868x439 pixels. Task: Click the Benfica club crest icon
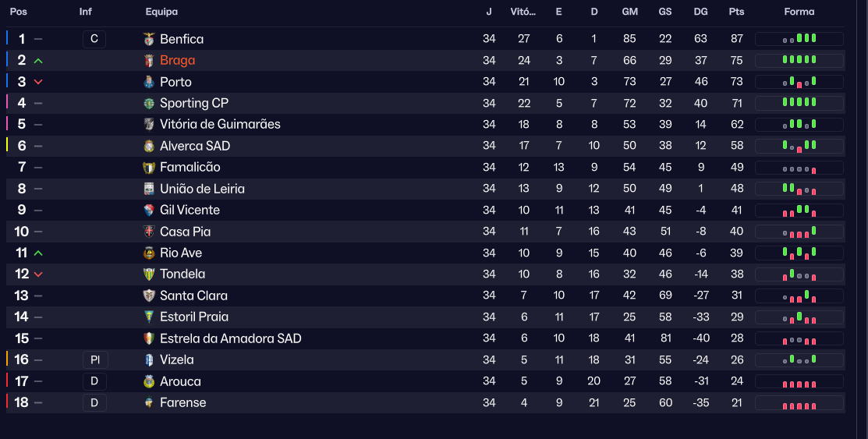(x=149, y=39)
